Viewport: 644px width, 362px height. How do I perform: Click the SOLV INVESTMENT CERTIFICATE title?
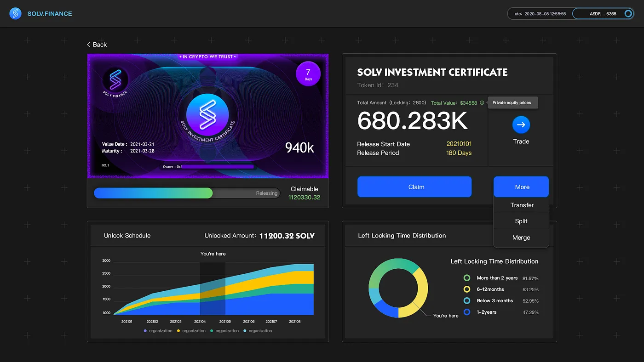click(432, 72)
